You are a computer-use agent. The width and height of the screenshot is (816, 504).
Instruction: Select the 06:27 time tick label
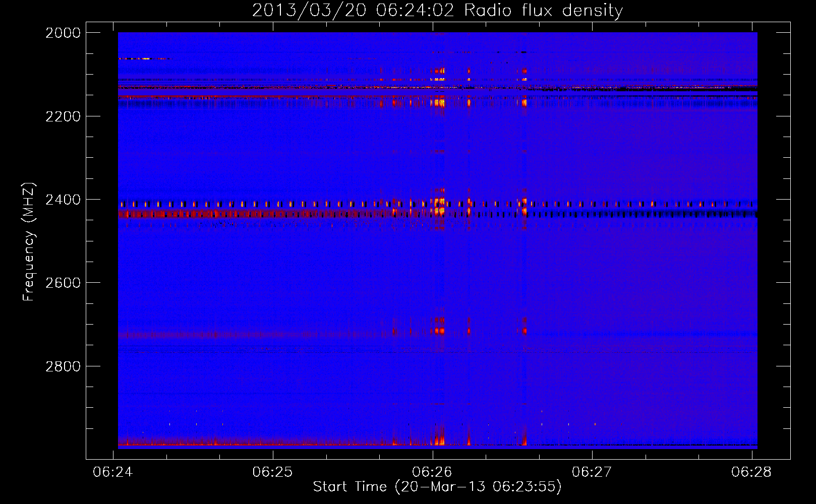click(592, 472)
